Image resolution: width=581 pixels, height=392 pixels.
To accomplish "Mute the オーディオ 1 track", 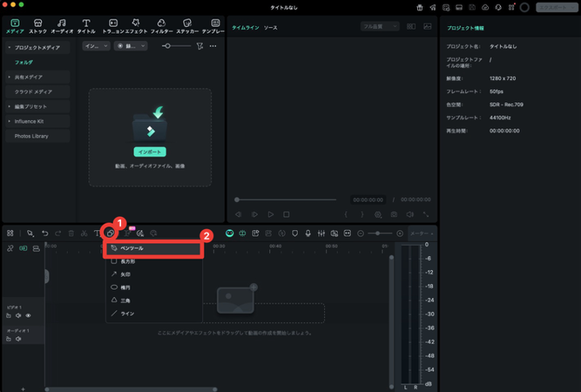I will (19, 341).
